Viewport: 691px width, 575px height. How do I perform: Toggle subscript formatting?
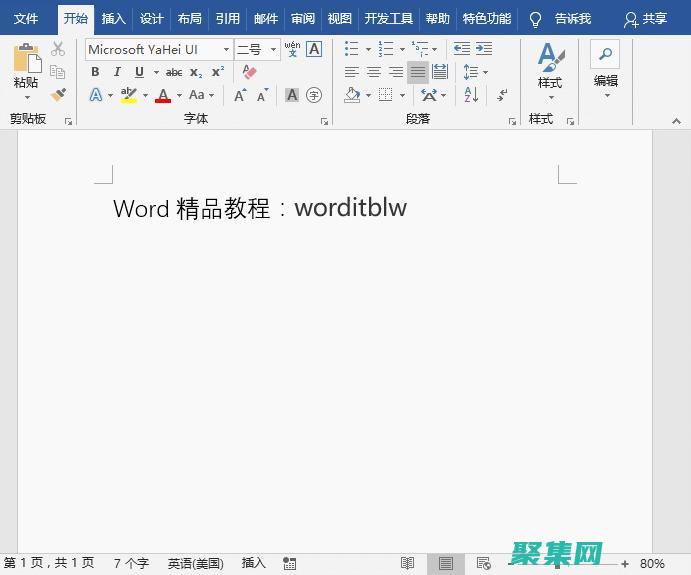pyautogui.click(x=196, y=72)
